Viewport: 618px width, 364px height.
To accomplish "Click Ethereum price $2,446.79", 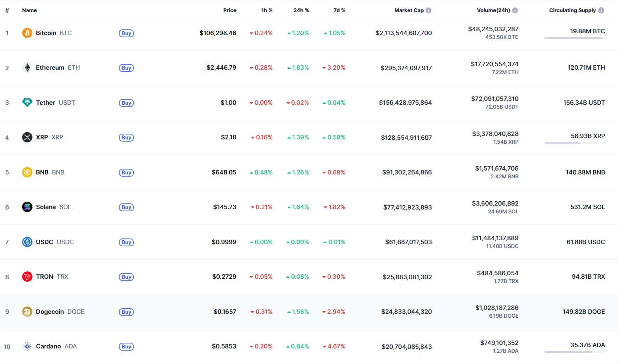I will coord(221,68).
